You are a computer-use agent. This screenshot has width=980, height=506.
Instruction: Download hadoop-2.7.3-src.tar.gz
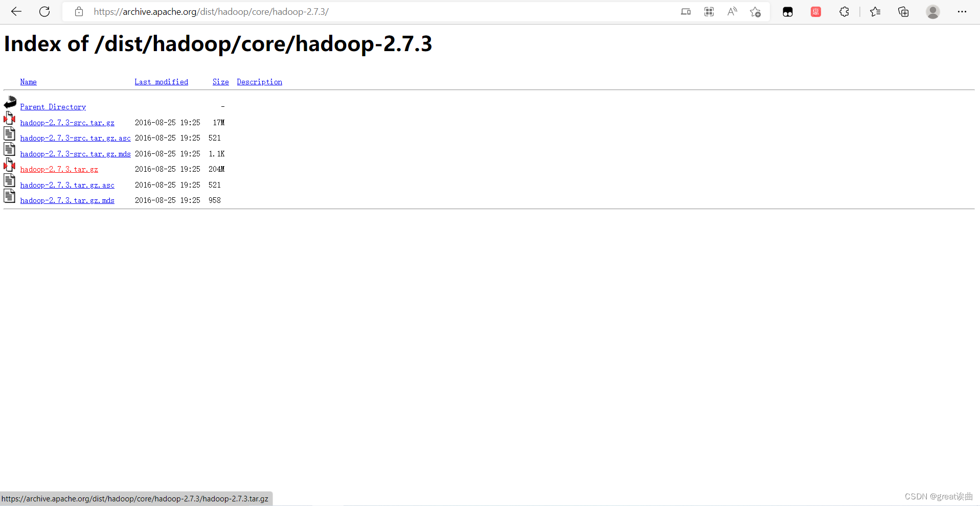(67, 123)
